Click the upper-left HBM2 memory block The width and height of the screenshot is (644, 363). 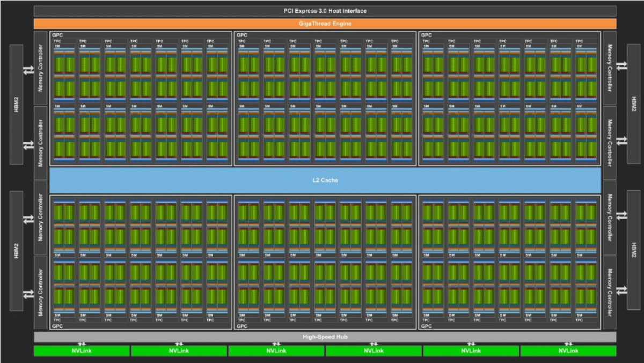pyautogui.click(x=16, y=104)
